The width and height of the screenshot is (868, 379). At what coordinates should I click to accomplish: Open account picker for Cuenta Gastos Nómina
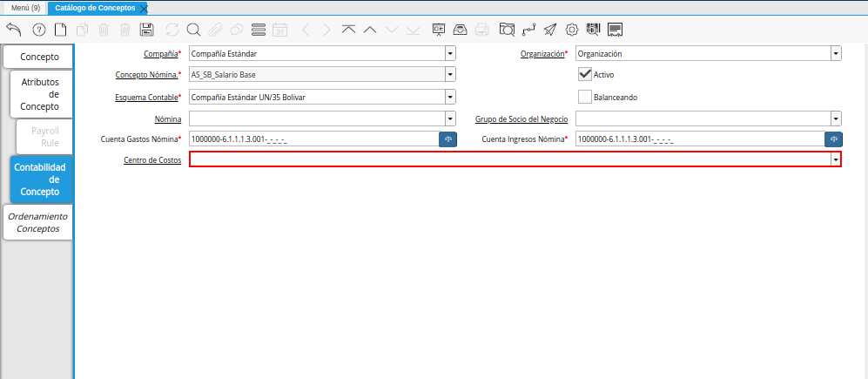(447, 139)
